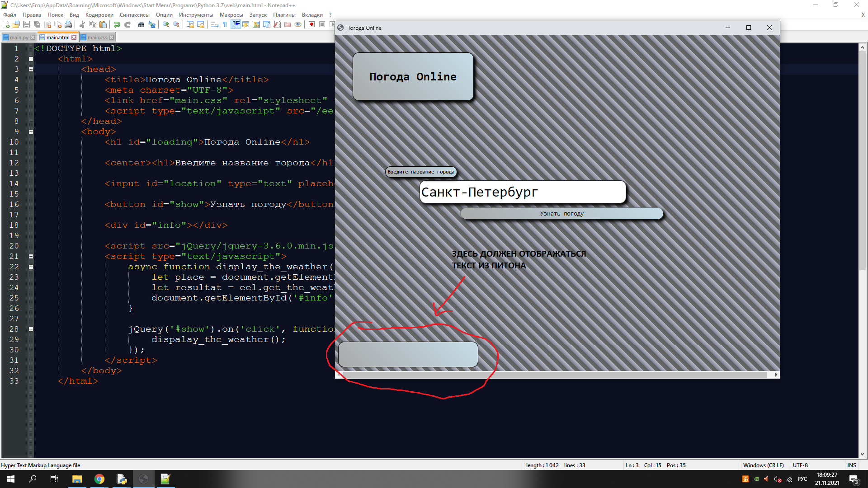Viewport: 868px width, 488px height.
Task: Close the main.css tab with its X
Action: (112, 38)
